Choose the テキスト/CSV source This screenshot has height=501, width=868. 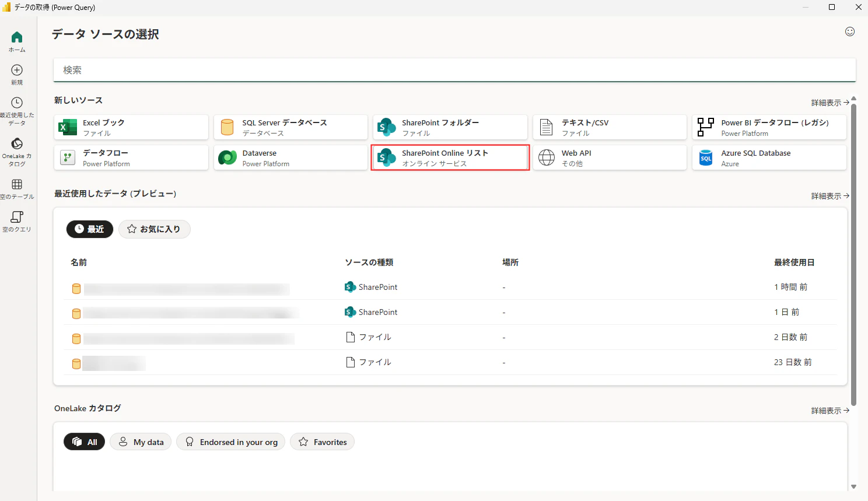pos(610,127)
